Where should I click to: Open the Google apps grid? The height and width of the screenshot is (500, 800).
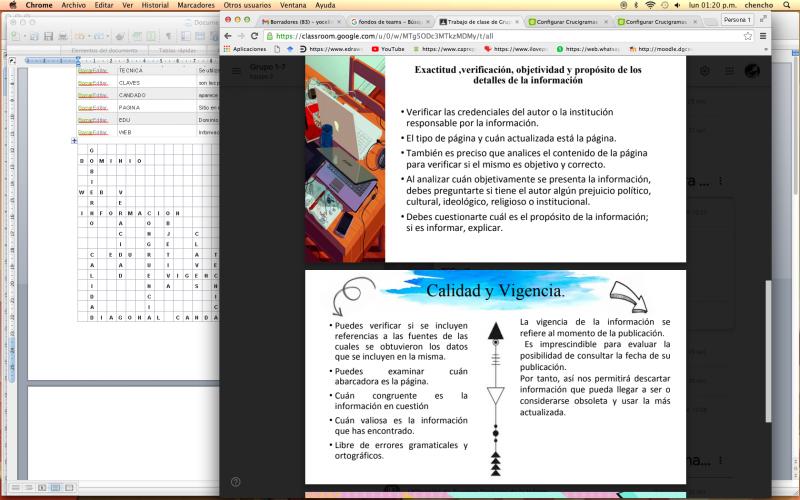coord(729,71)
